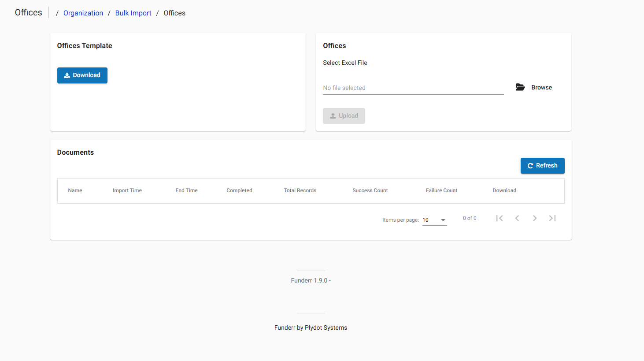Viewport: 644px width, 361px height.
Task: Advance to next page with right chevron
Action: click(x=535, y=218)
